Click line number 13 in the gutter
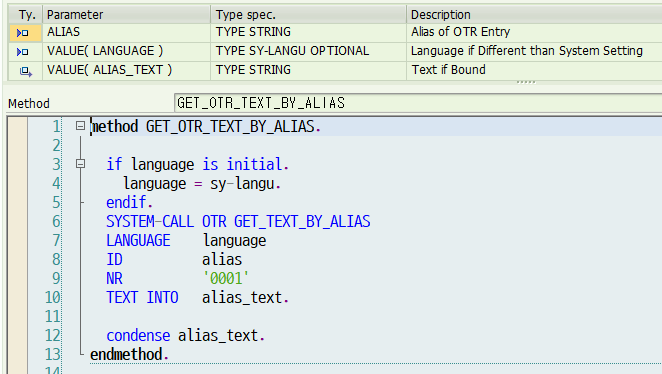The image size is (662, 374). point(53,355)
